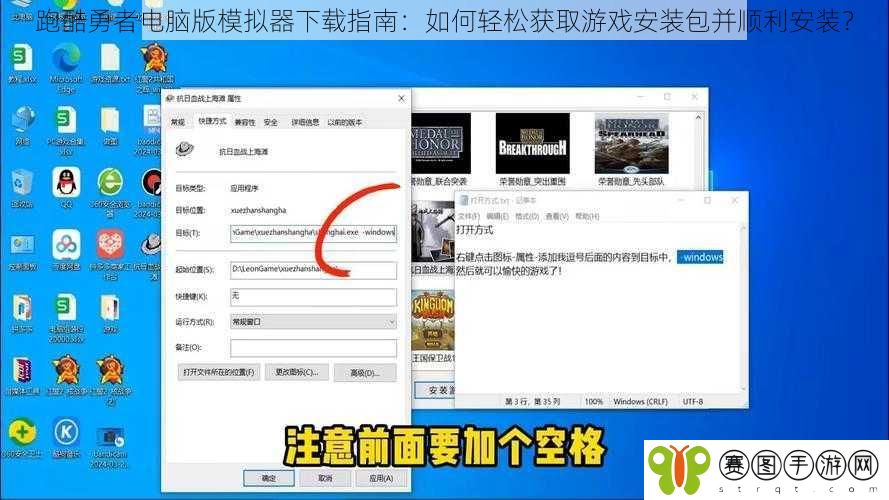This screenshot has width=889, height=500.
Task: Click into the Start in (起始位置) field
Action: pyautogui.click(x=314, y=269)
